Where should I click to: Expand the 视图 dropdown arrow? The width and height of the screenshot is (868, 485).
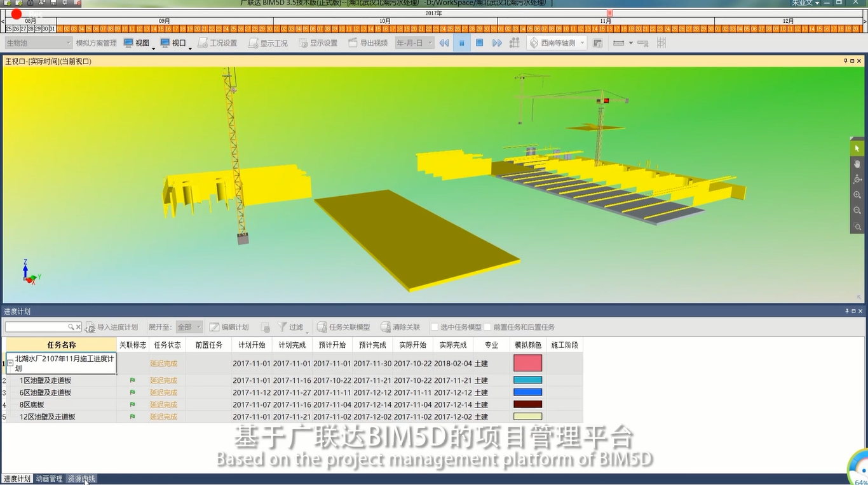tap(153, 48)
